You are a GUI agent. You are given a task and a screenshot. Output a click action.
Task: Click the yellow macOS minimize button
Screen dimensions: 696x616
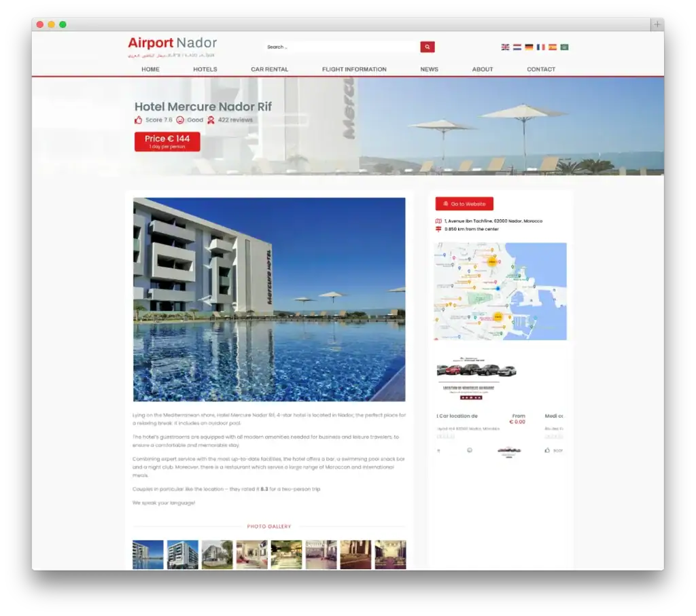pyautogui.click(x=52, y=24)
